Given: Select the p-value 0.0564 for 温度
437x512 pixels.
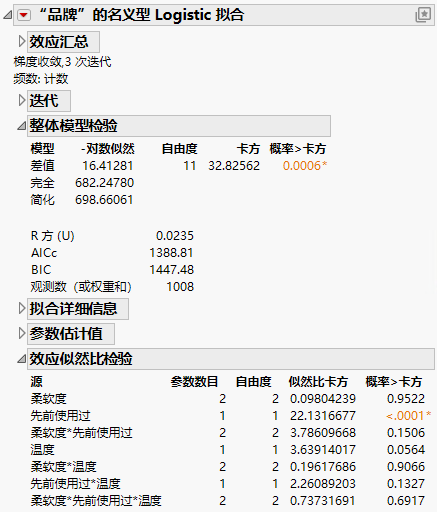Looking at the screenshot, I should point(406,450).
